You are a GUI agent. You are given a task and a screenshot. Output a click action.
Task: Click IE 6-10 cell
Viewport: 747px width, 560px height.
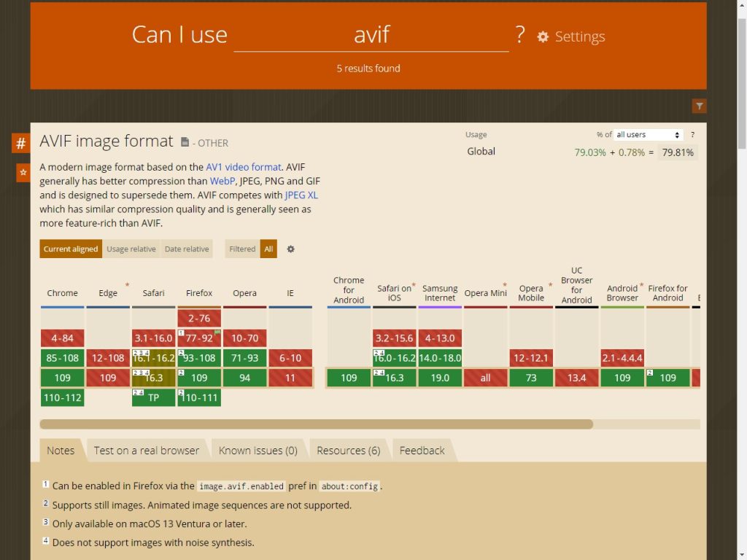click(290, 358)
